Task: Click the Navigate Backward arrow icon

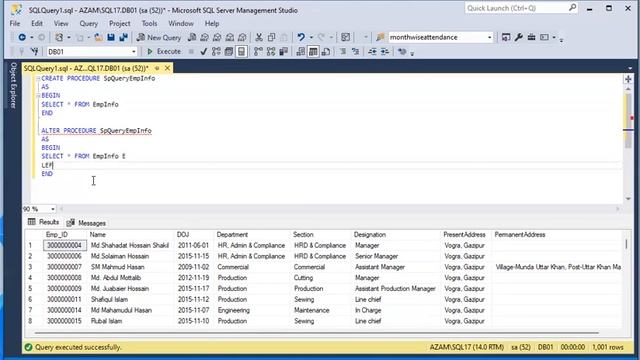Action: click(x=22, y=37)
